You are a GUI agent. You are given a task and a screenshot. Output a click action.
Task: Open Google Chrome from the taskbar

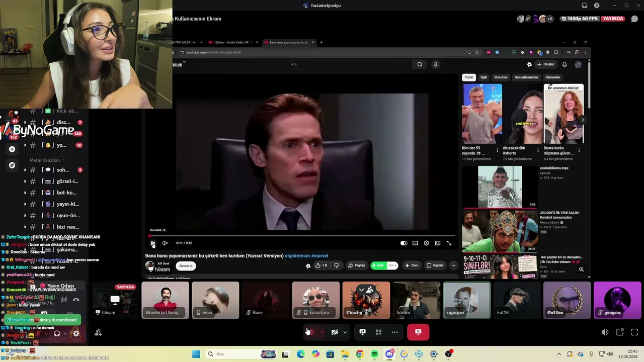[x=359, y=354]
